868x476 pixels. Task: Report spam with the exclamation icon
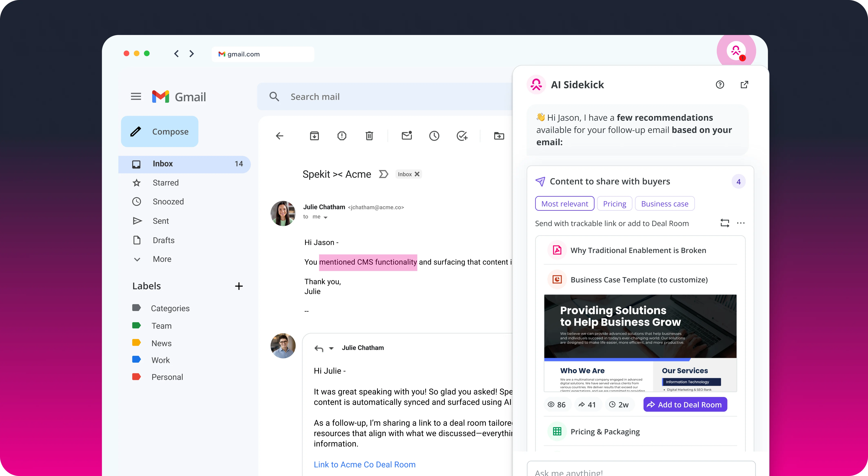point(342,136)
